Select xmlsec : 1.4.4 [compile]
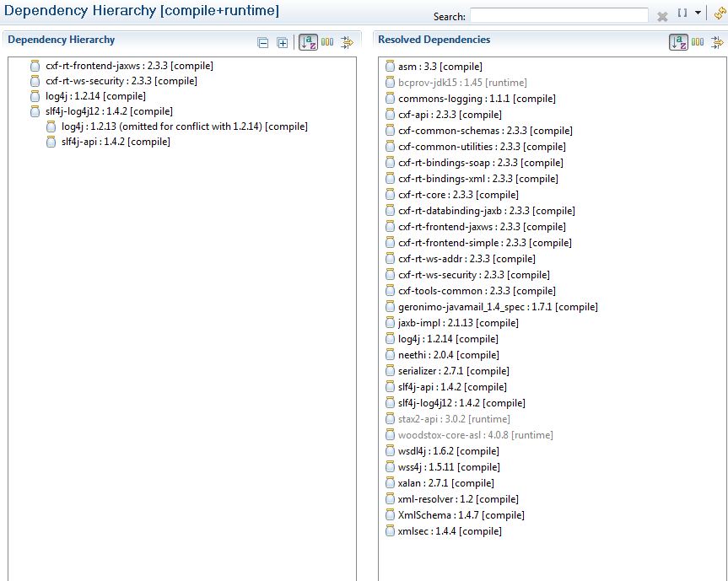This screenshot has width=728, height=581. point(450,531)
